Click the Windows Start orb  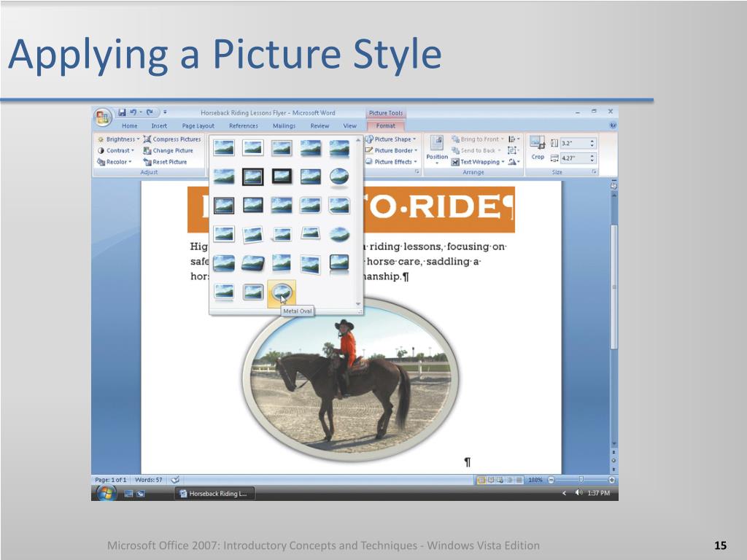[x=105, y=494]
